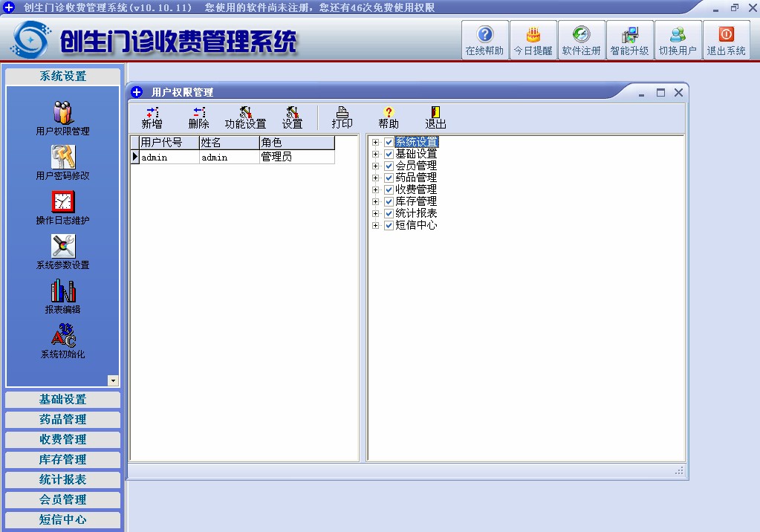Click sidebar scroll-down arrow

pos(113,380)
